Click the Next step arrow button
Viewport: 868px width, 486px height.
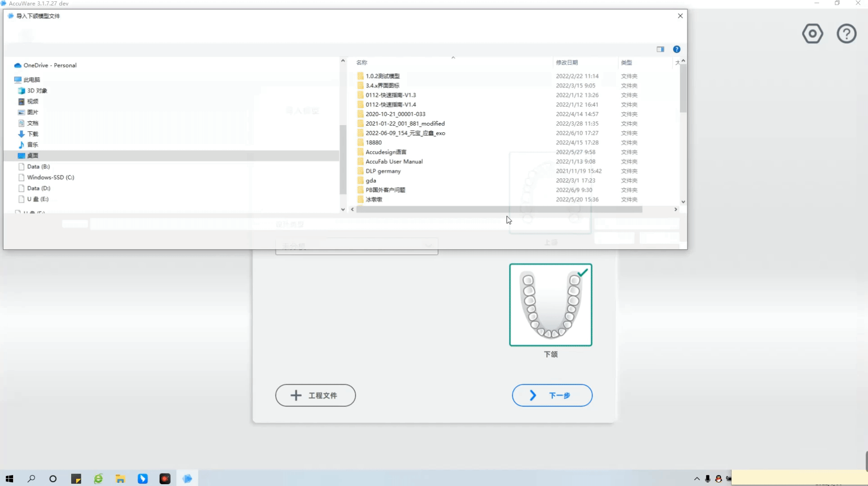click(x=552, y=395)
